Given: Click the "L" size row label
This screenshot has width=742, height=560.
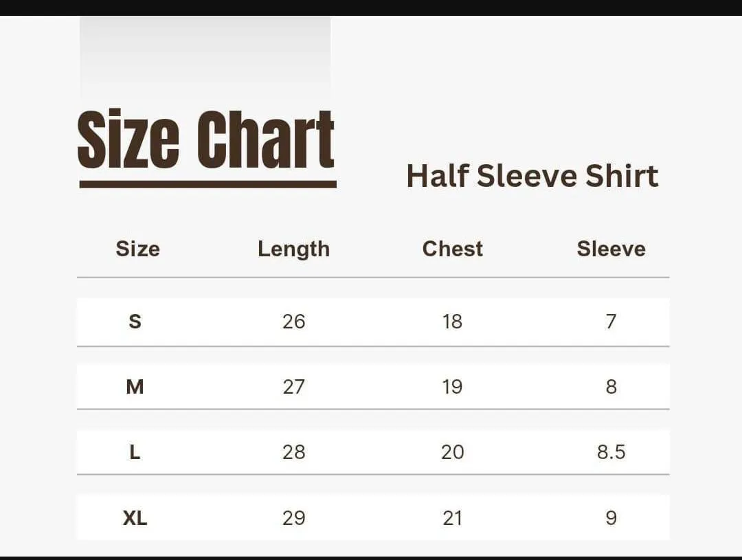Looking at the screenshot, I should tap(135, 452).
